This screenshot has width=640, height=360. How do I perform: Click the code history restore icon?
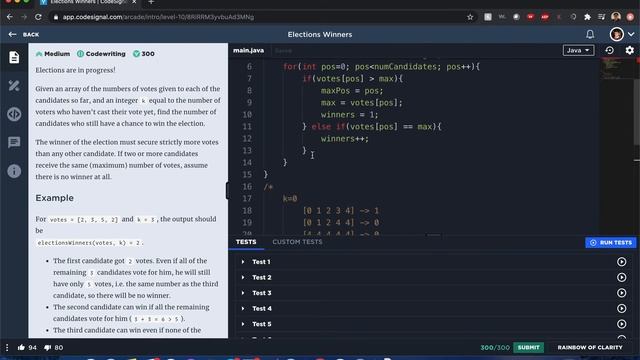click(x=609, y=50)
